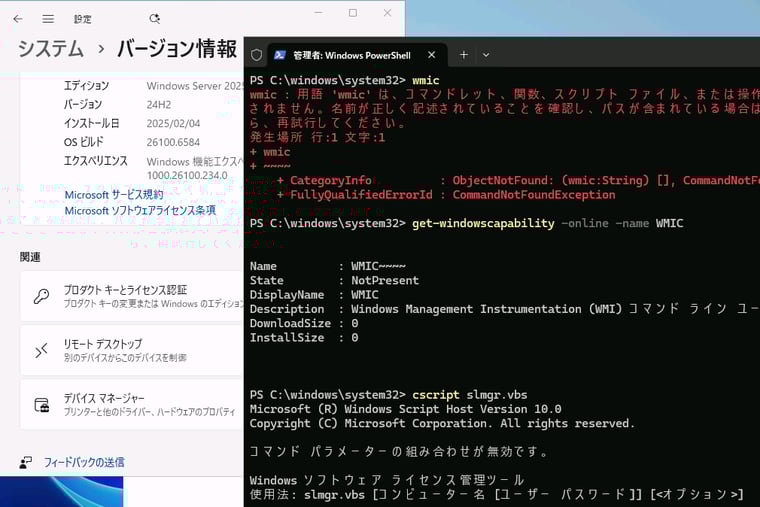Screen dimensions: 760x507
Task: Close the Windows PowerShell tab
Action: 432,55
